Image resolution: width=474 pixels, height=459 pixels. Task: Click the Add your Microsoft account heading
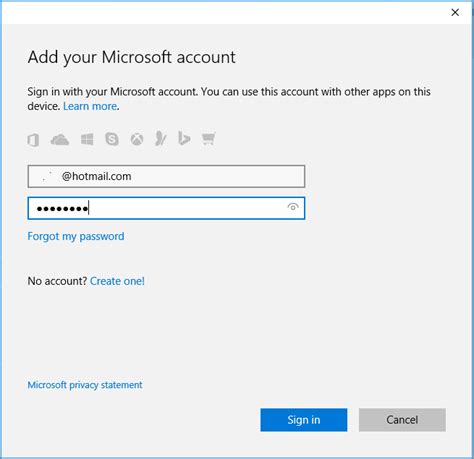pyautogui.click(x=132, y=57)
